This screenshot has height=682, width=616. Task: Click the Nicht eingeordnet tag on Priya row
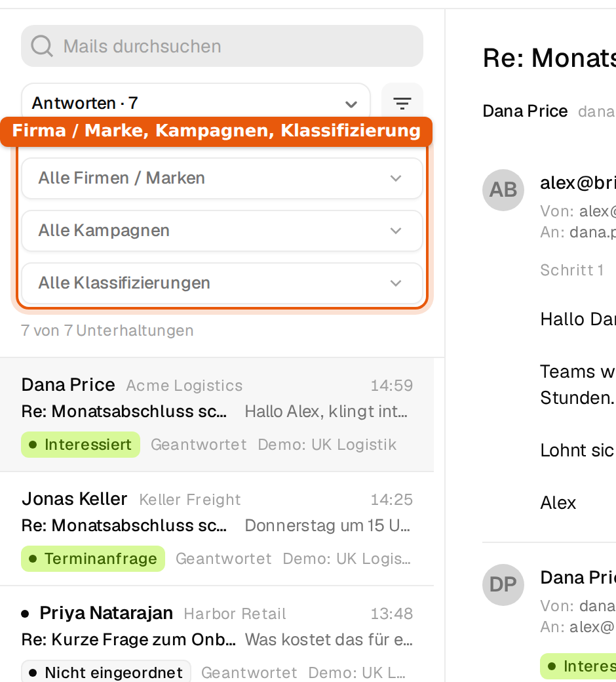pyautogui.click(x=106, y=672)
